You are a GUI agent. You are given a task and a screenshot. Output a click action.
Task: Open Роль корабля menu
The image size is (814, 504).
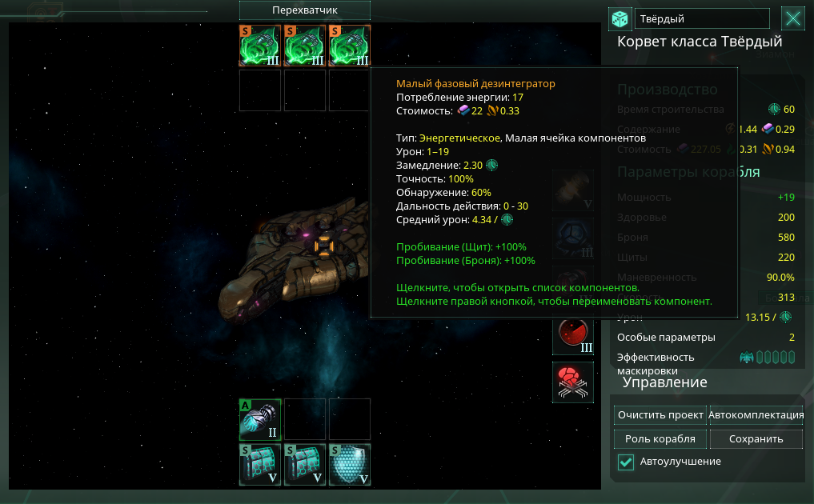660,438
